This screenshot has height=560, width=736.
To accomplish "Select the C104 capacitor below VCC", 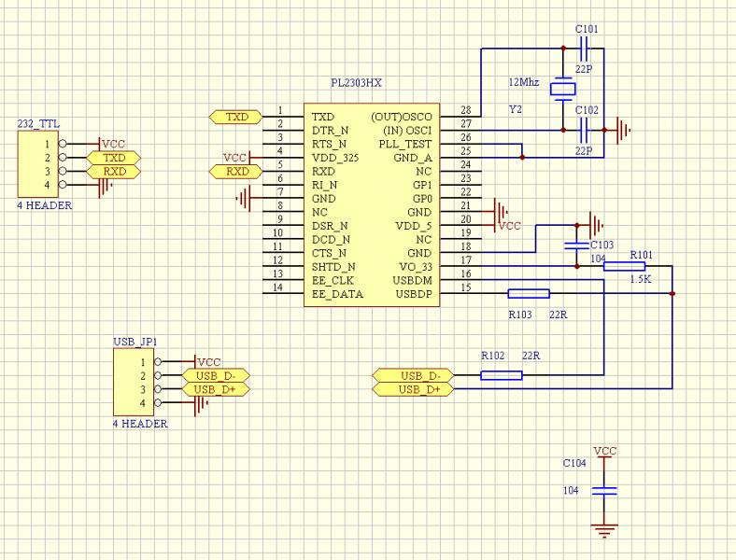I will coord(605,489).
